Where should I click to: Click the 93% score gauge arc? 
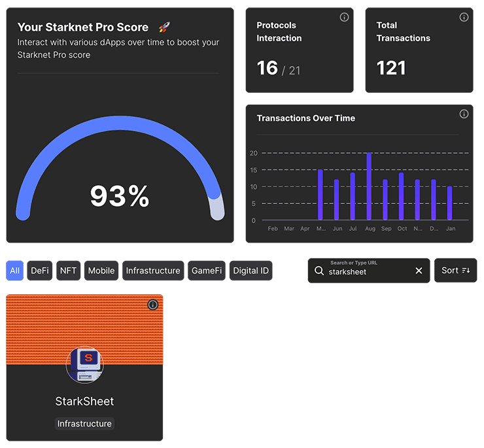coord(120,123)
